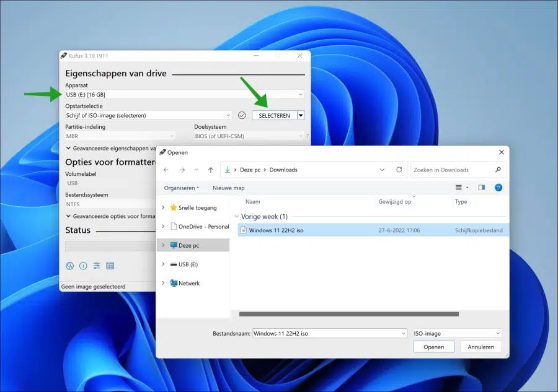Collapse the Vorige week group
This screenshot has width=558, height=392.
pos(237,216)
